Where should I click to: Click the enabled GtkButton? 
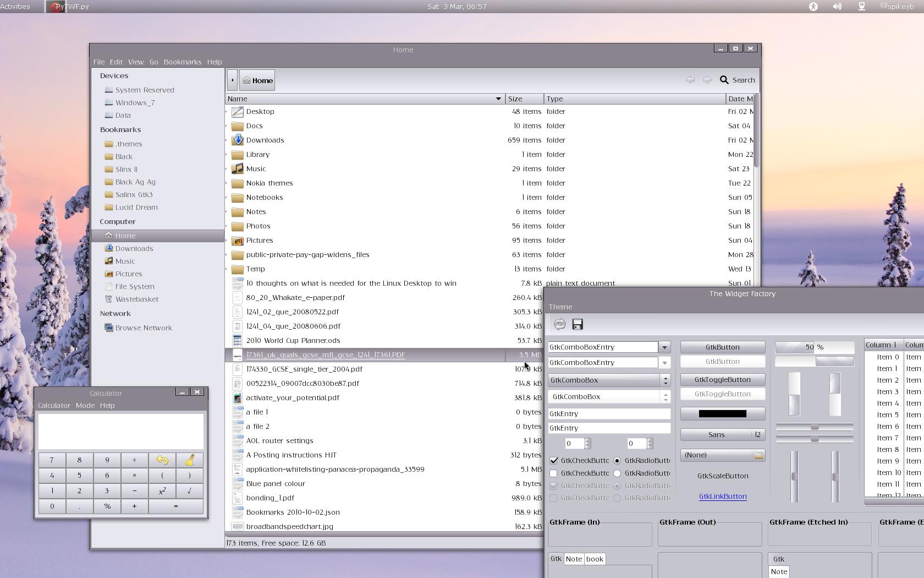[x=723, y=347]
